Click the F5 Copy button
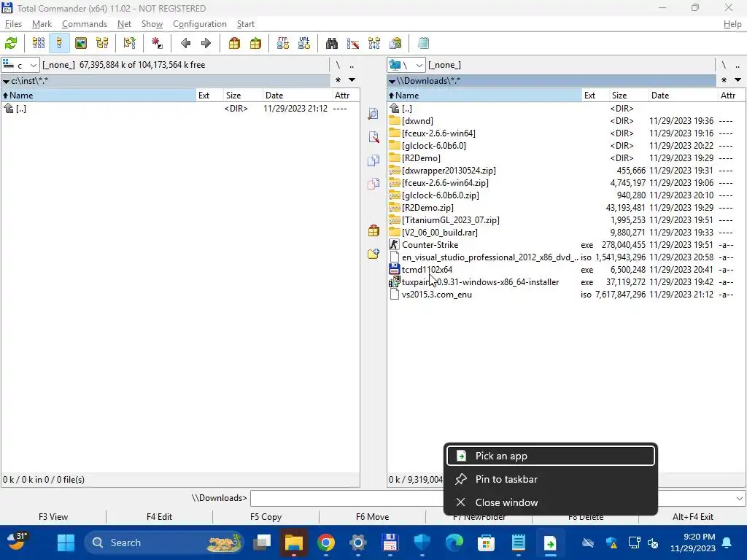This screenshot has height=560, width=747. click(x=266, y=517)
